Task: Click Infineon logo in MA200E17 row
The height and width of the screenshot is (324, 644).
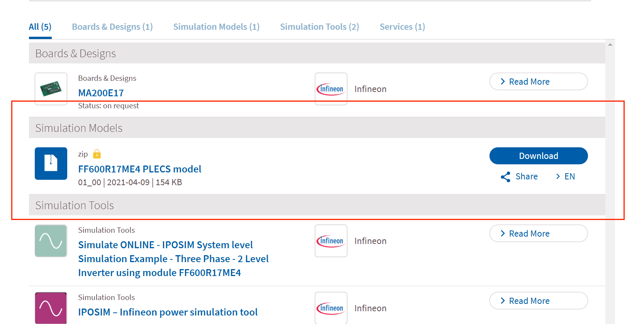Action: point(331,89)
